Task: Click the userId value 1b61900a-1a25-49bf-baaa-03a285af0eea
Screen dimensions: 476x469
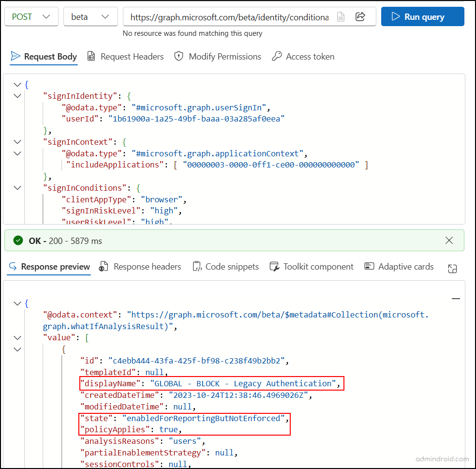Action: pyautogui.click(x=196, y=119)
